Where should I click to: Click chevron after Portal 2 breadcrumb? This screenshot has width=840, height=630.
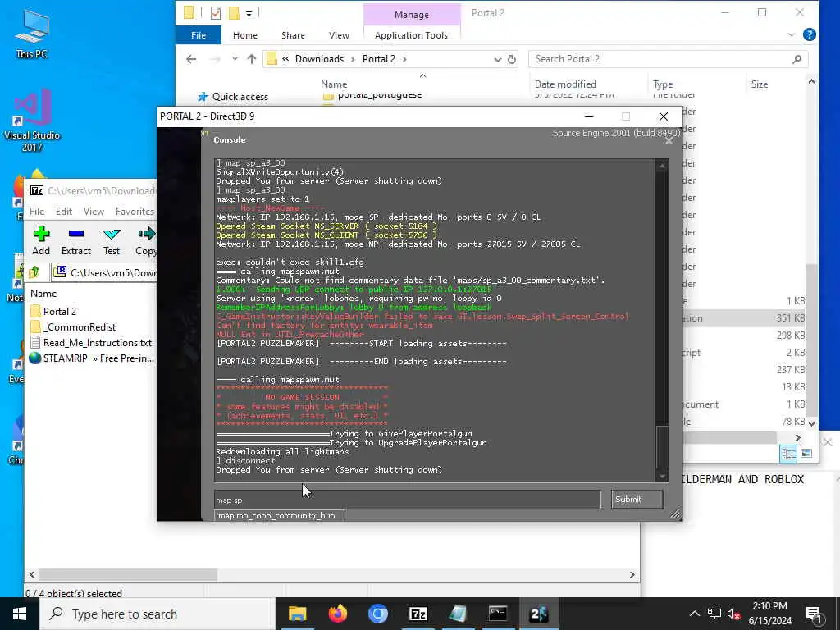pyautogui.click(x=404, y=59)
